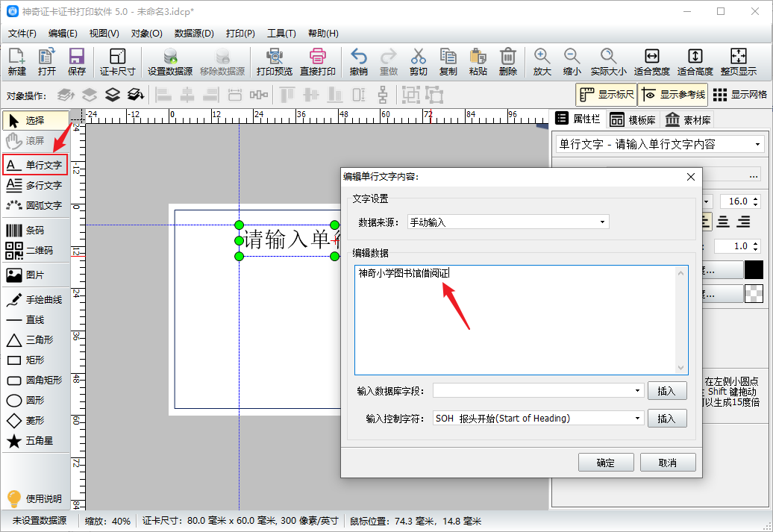Open 证卡尺寸 card size settings
Image resolution: width=773 pixels, height=532 pixels.
[x=117, y=62]
